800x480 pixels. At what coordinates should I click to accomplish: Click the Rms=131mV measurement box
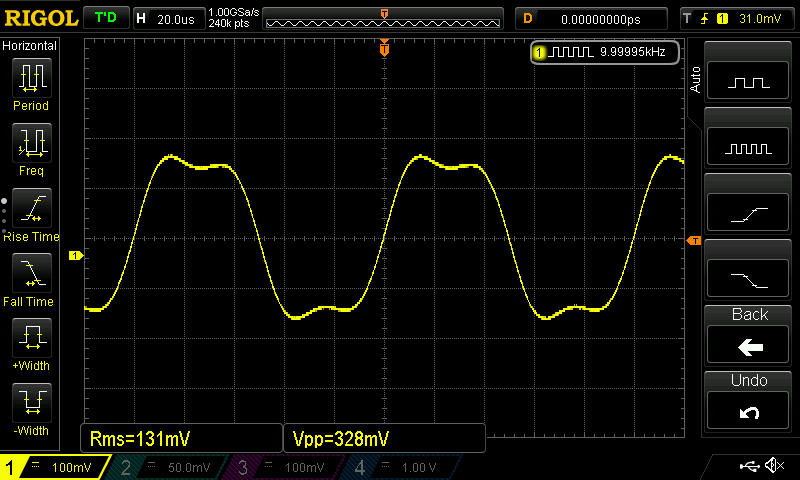[x=181, y=439]
